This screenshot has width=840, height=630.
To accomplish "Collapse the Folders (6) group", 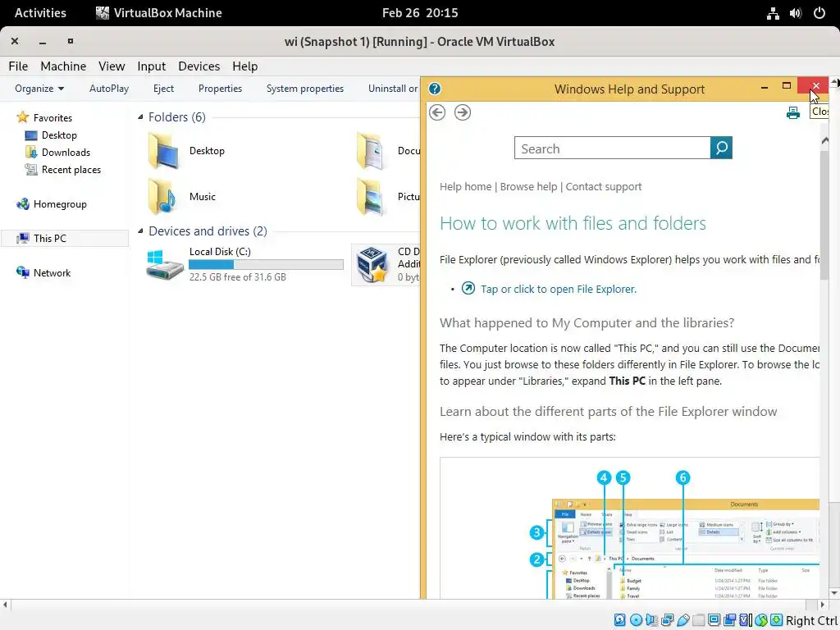I will click(x=140, y=116).
